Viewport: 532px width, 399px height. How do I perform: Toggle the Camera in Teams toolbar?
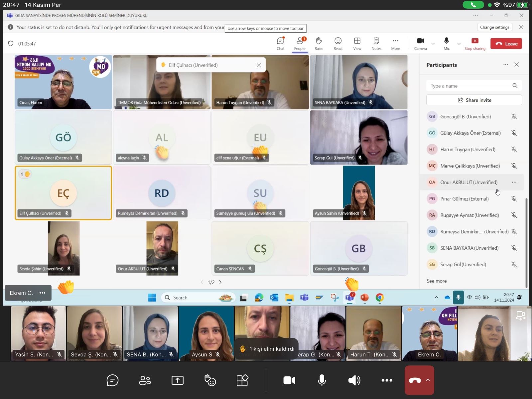pyautogui.click(x=420, y=43)
